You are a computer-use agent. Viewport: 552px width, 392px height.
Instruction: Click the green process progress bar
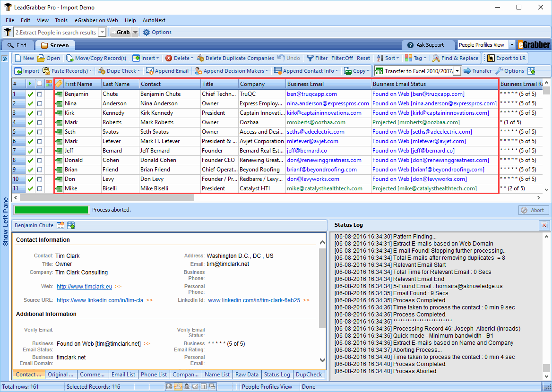tap(52, 210)
